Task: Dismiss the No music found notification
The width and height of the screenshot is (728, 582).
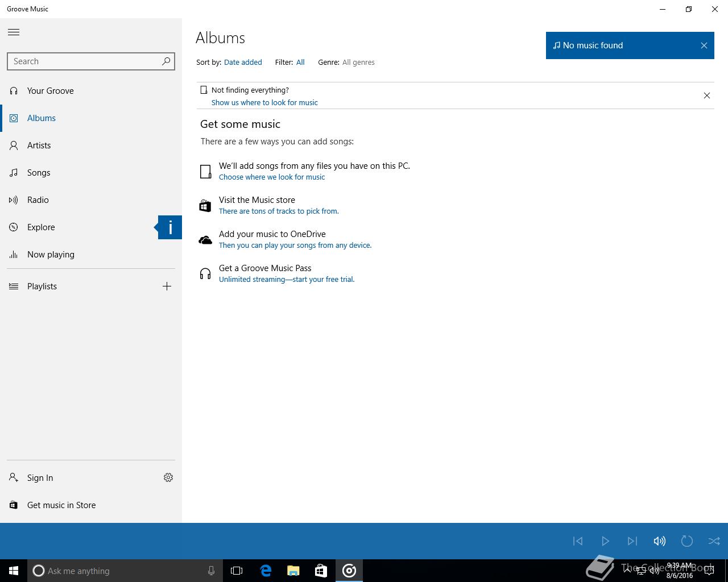Action: coord(704,45)
